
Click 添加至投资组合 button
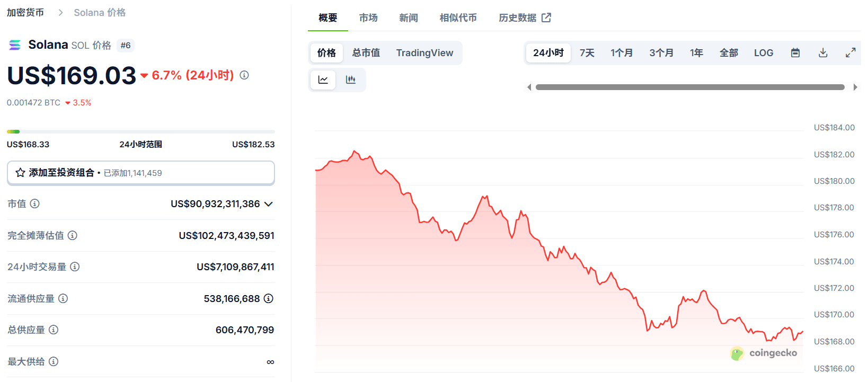[141, 173]
